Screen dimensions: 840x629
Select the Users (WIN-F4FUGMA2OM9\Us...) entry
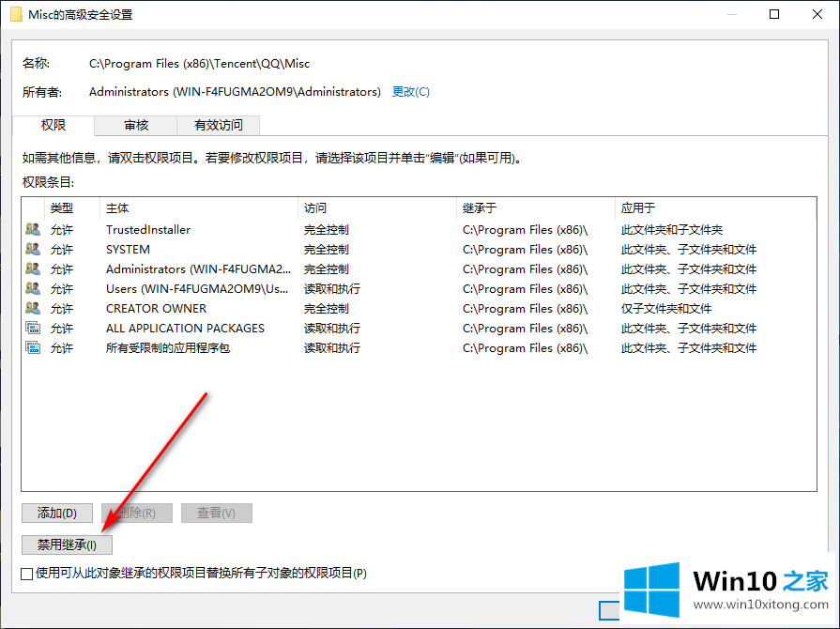coord(419,289)
